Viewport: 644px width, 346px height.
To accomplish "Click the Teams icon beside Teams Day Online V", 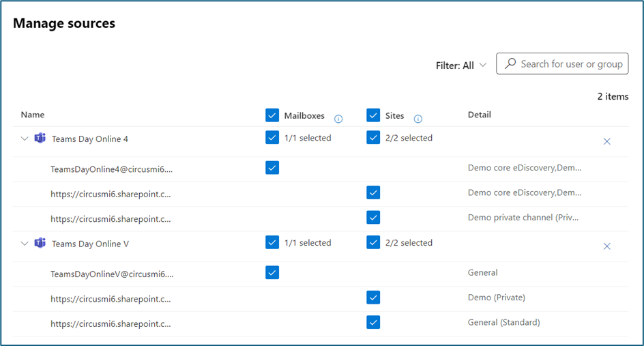I will tap(40, 244).
